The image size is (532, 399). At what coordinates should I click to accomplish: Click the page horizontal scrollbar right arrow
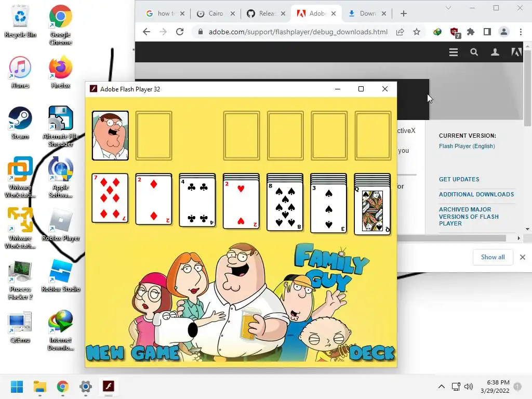click(518, 238)
